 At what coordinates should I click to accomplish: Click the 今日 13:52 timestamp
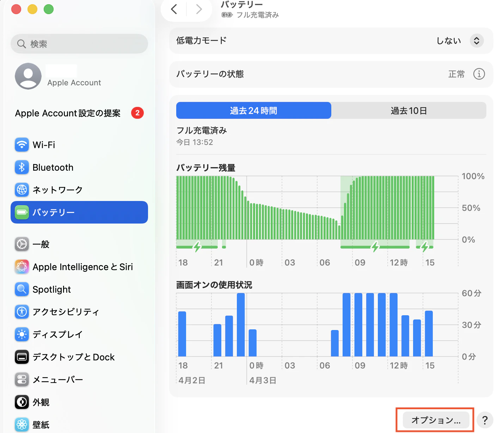(195, 142)
